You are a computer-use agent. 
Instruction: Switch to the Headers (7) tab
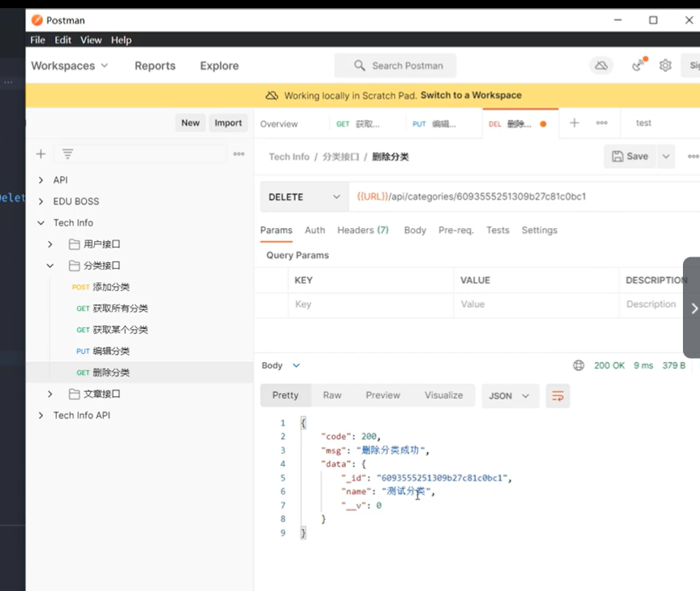[x=363, y=231]
